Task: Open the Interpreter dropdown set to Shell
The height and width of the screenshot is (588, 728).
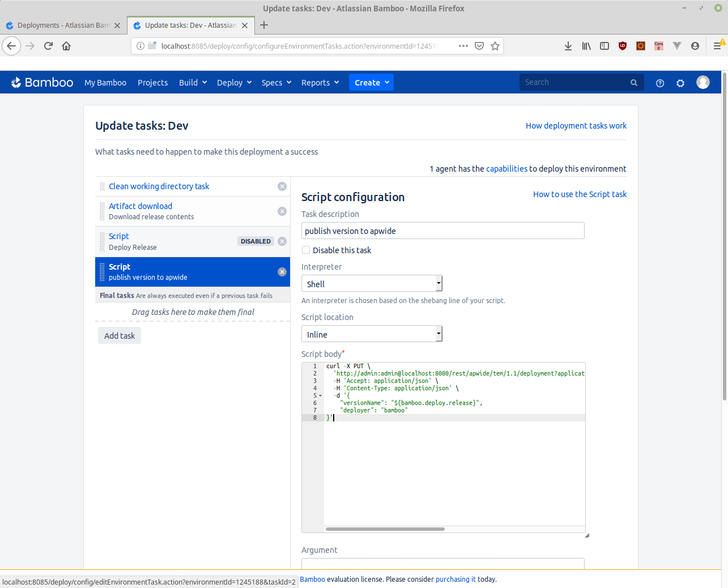Action: pos(372,284)
